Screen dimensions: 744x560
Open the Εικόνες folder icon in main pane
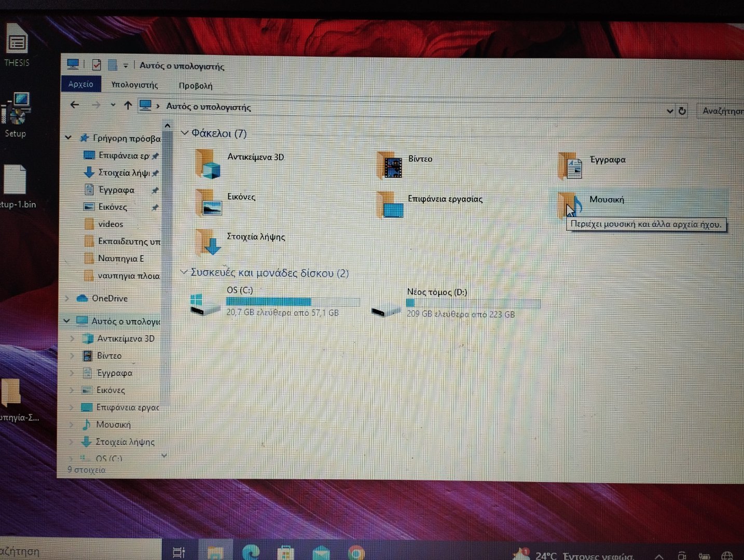[x=209, y=202]
